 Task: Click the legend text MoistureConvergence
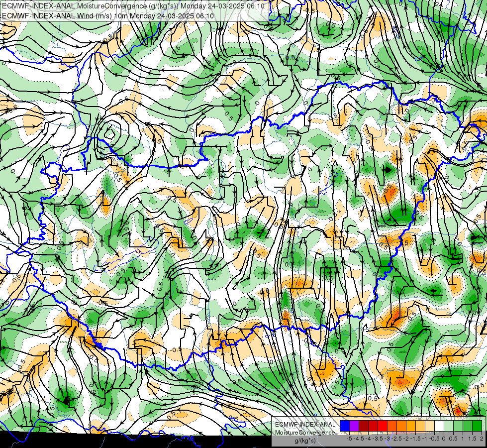(305, 433)
